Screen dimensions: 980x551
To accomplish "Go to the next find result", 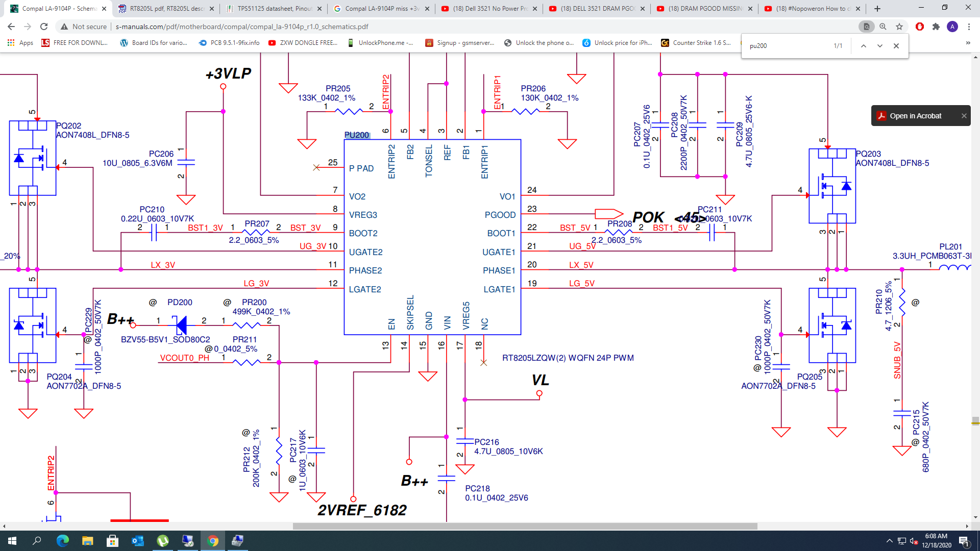I will click(x=880, y=46).
